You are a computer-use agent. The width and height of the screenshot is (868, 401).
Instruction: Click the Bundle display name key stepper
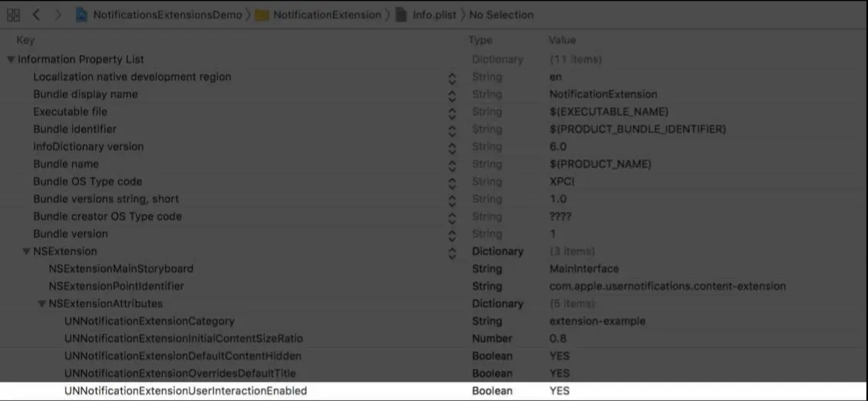[452, 95]
